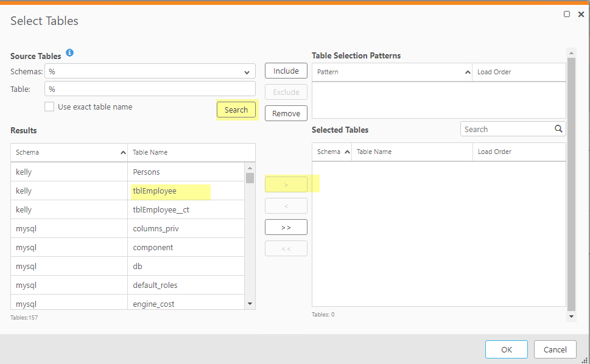Click in the Table name input field
Screen dimensions: 590x364
click(150, 89)
